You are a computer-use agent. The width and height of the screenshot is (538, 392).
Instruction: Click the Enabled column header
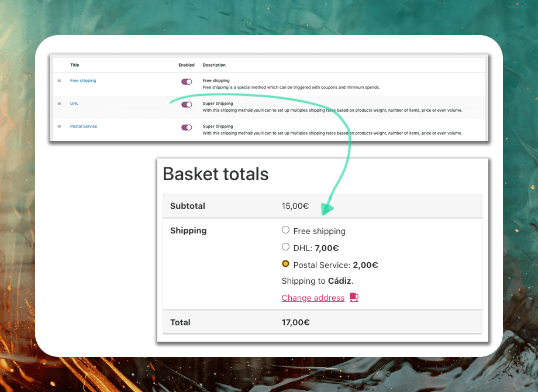(187, 65)
